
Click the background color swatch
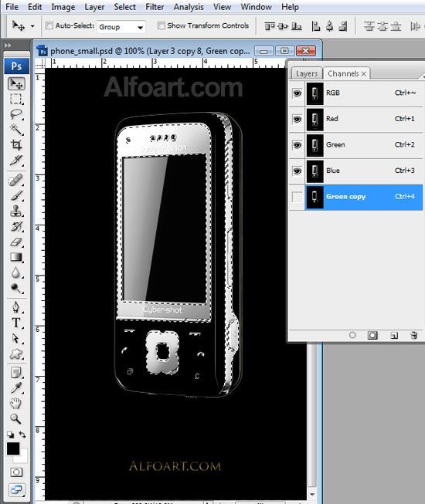(23, 457)
